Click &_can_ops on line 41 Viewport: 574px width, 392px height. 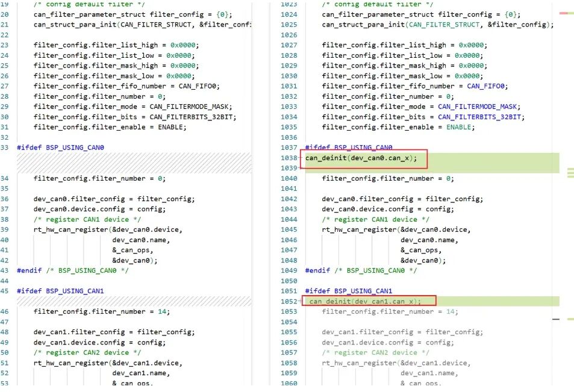[131, 250]
